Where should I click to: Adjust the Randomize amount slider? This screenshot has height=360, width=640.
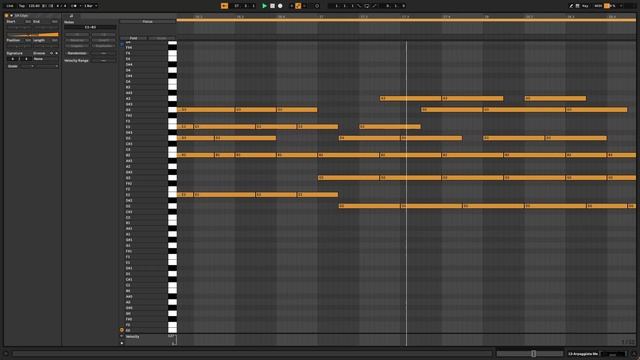(x=103, y=53)
